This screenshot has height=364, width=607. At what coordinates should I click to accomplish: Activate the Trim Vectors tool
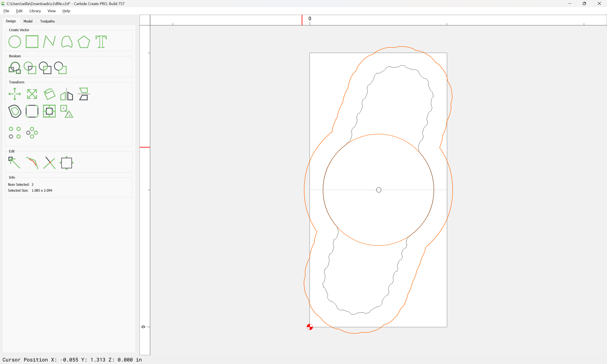(x=49, y=163)
